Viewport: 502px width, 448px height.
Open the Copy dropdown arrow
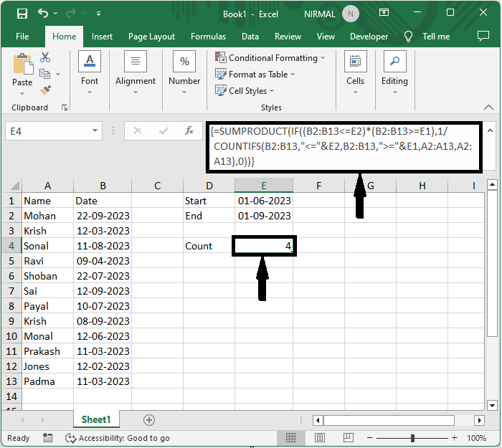[58, 74]
